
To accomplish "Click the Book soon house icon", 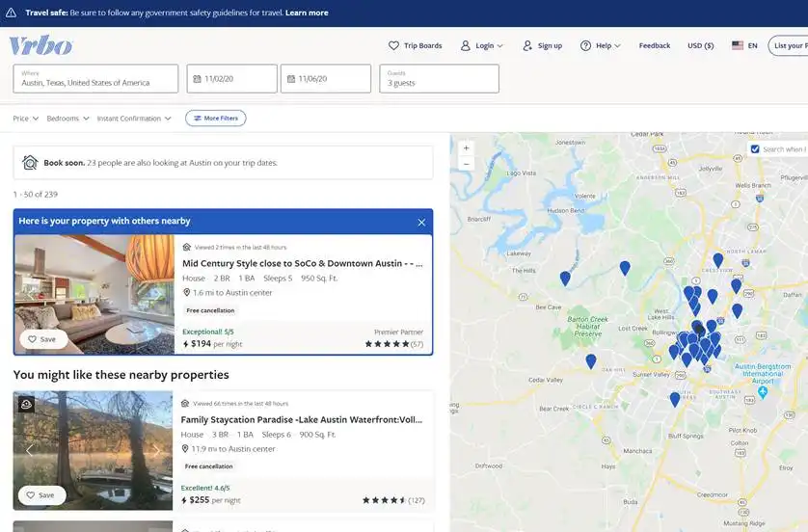I will tap(30, 162).
